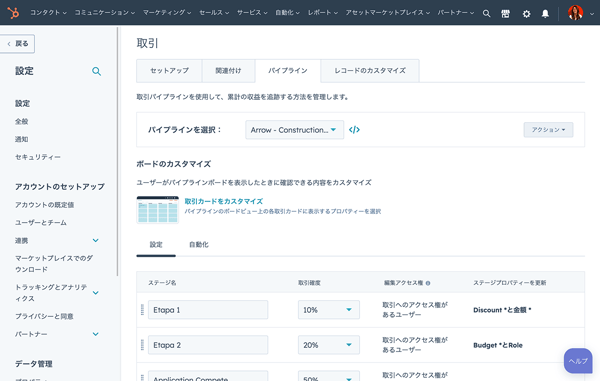Viewport: 600px width, 381px height.
Task: Switch to the 自動化 sub-tab
Action: click(199, 245)
